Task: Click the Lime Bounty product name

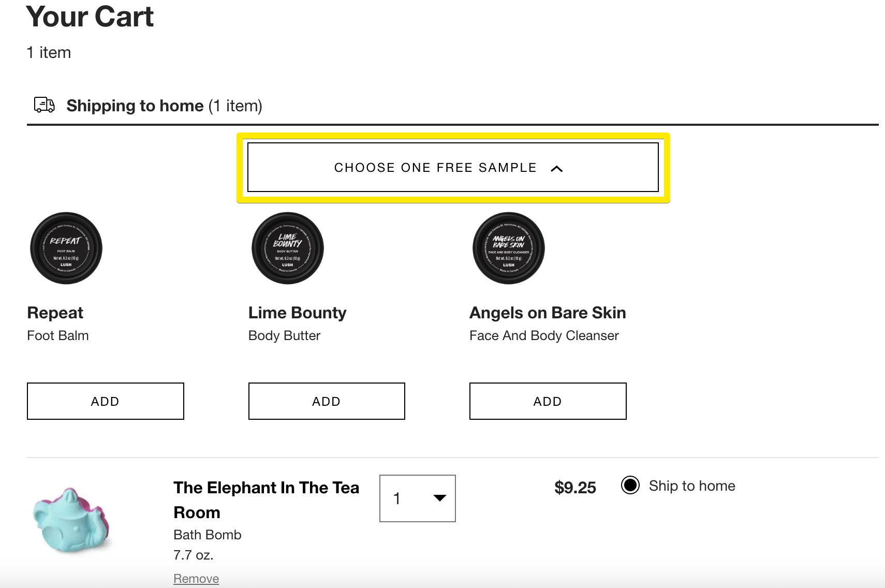Action: tap(298, 313)
